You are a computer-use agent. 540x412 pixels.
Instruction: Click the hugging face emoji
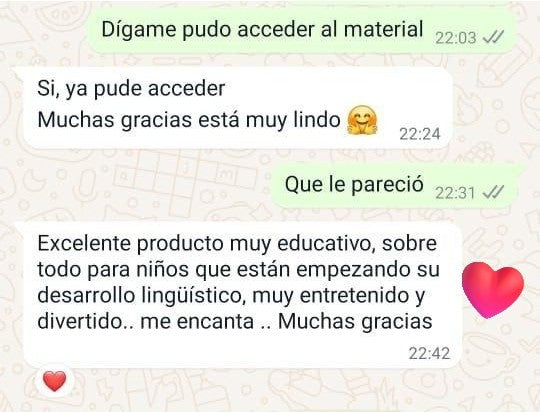tap(362, 120)
